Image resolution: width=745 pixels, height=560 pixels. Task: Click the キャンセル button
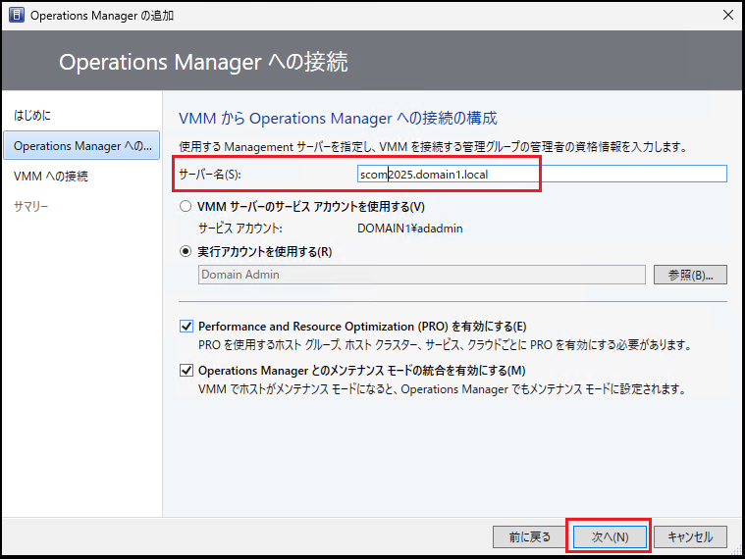[x=690, y=536]
